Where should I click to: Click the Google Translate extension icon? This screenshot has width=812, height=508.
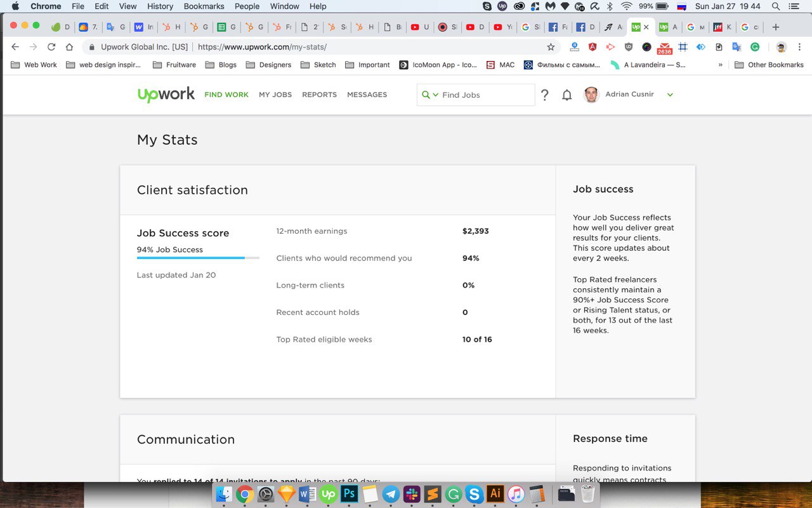(x=737, y=47)
